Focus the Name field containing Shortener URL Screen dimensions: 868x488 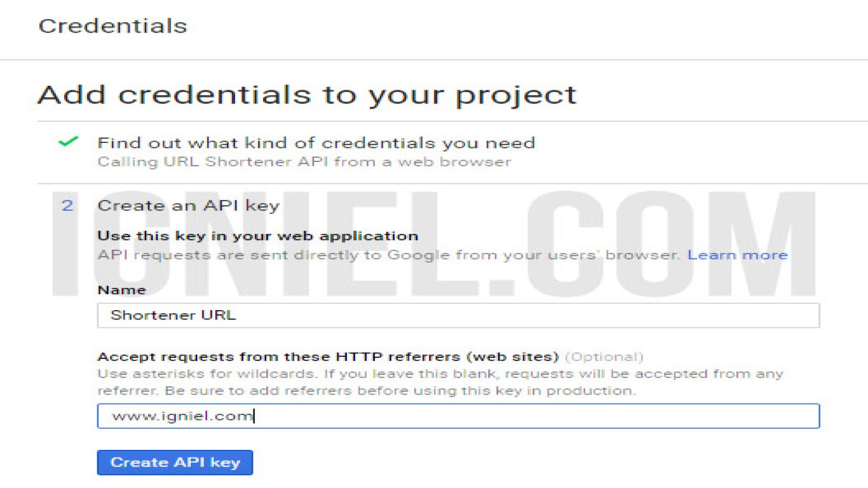click(x=458, y=315)
